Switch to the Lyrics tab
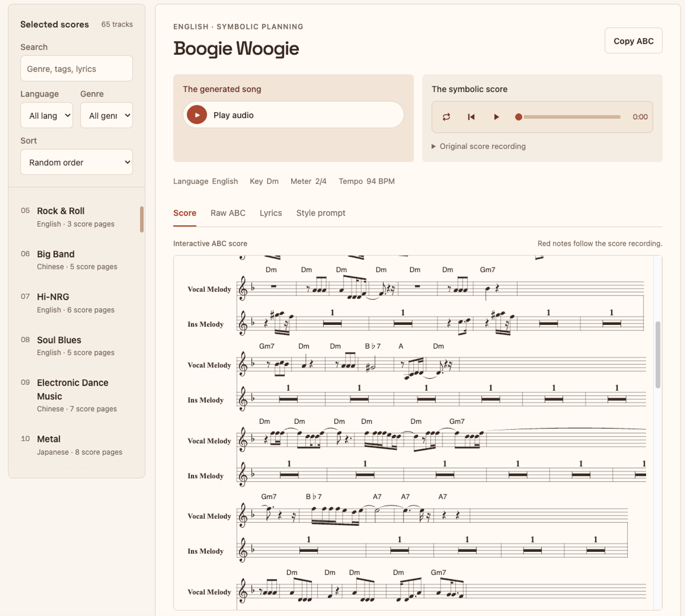Screen dimensions: 685x616 [x=271, y=213]
